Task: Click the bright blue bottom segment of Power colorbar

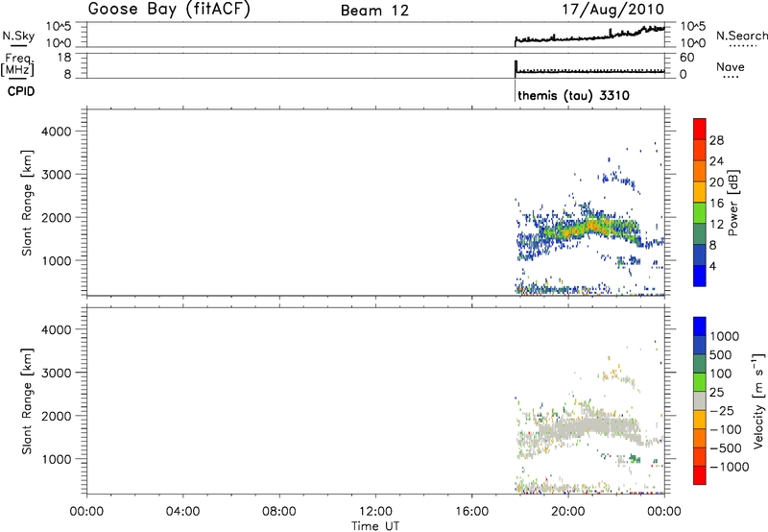Action: (x=700, y=276)
